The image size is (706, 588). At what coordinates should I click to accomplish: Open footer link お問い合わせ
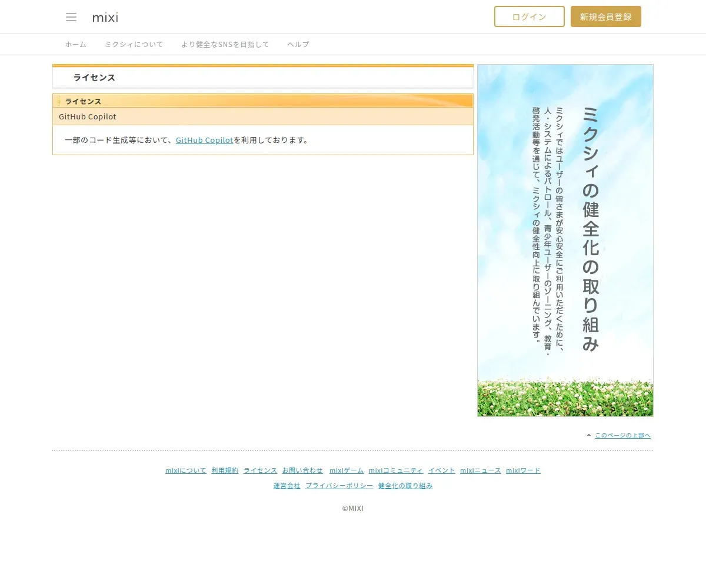click(302, 470)
